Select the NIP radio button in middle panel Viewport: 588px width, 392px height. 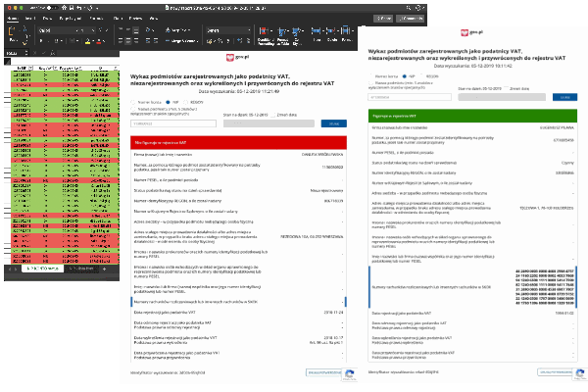pos(170,101)
